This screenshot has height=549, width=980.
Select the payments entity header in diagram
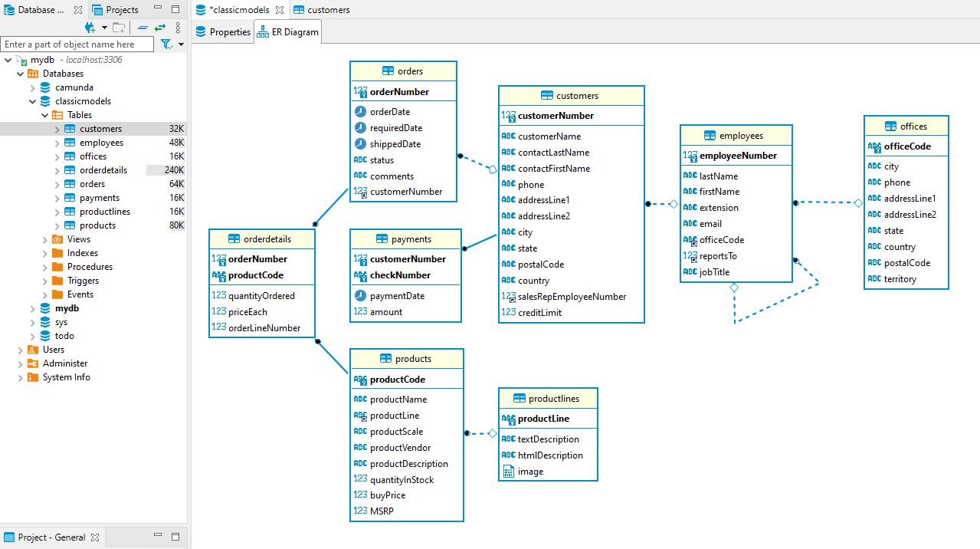pos(405,239)
